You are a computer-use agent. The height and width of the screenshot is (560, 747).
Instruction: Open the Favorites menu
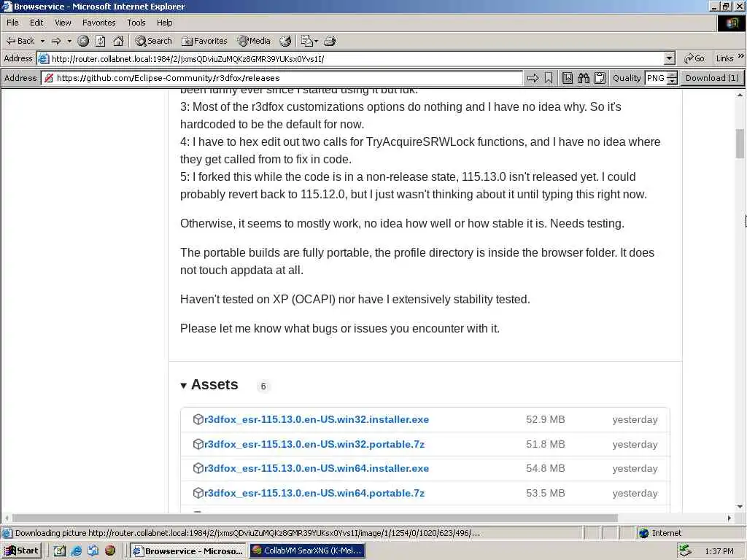(x=98, y=23)
